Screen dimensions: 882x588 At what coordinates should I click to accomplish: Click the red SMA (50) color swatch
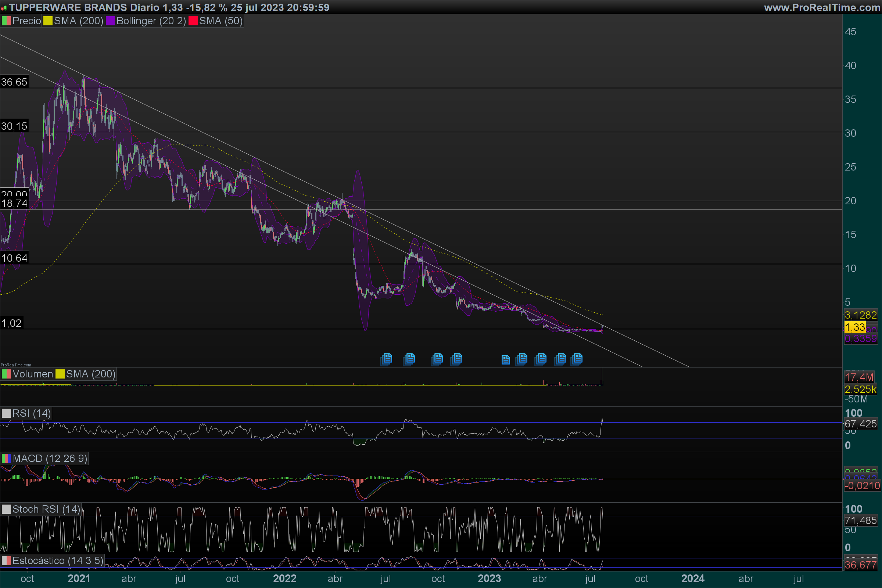pos(193,21)
